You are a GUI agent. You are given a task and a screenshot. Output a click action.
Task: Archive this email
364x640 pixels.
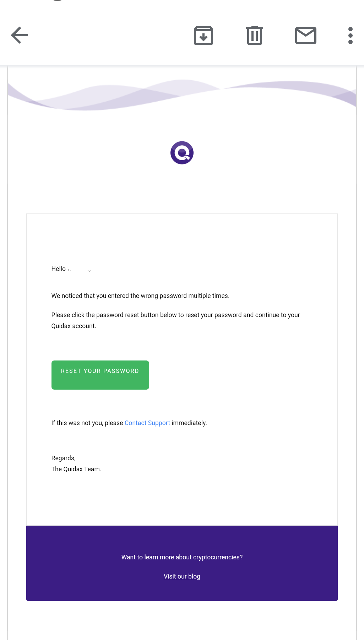click(203, 36)
